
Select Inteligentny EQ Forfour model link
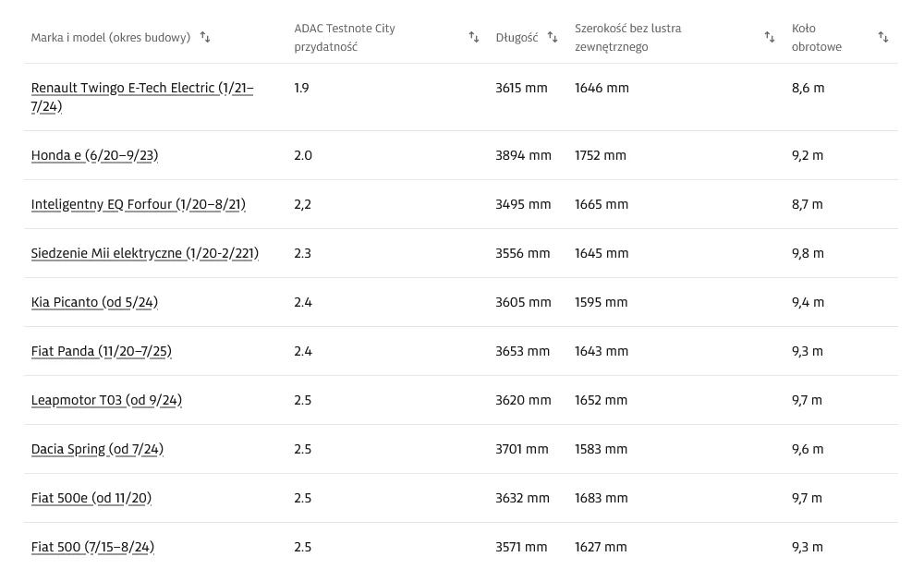click(x=138, y=204)
